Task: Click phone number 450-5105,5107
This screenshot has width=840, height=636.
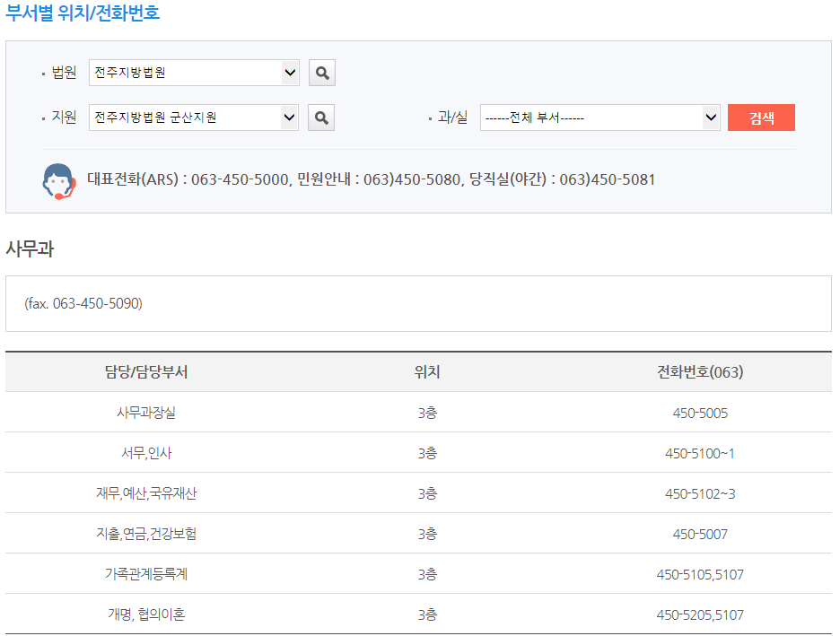Action: click(x=700, y=574)
